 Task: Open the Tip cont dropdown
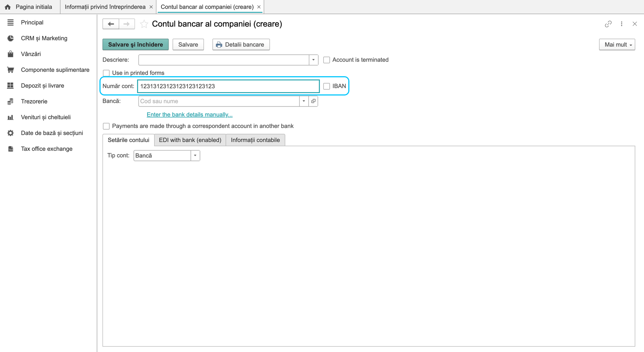point(195,156)
